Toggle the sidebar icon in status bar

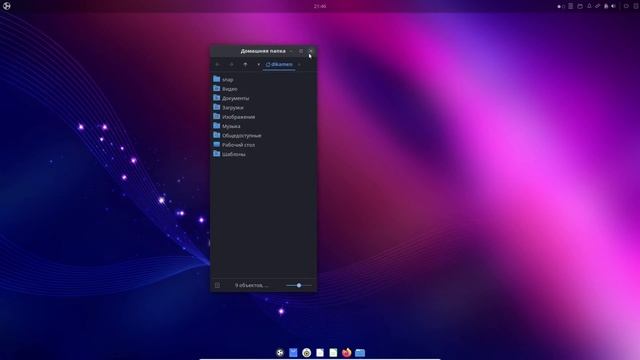pyautogui.click(x=217, y=285)
